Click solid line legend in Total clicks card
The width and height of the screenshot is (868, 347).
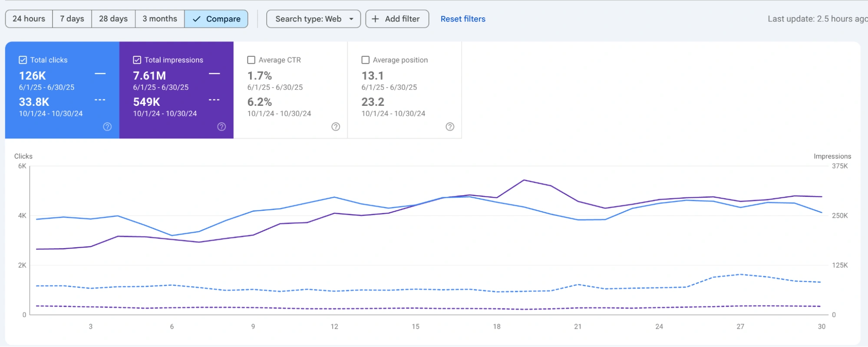pyautogui.click(x=100, y=74)
